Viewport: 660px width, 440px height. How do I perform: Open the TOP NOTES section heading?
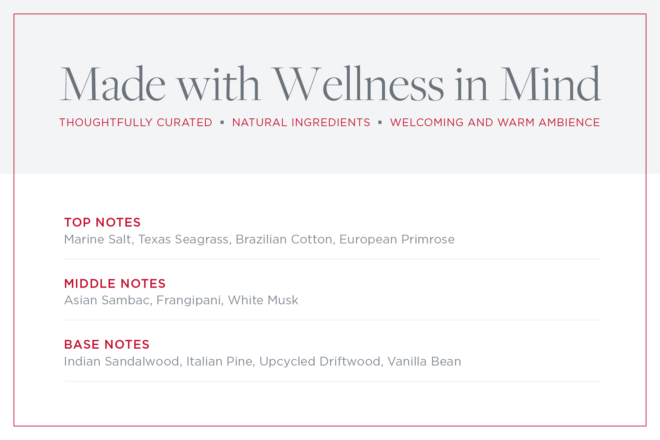coord(102,222)
